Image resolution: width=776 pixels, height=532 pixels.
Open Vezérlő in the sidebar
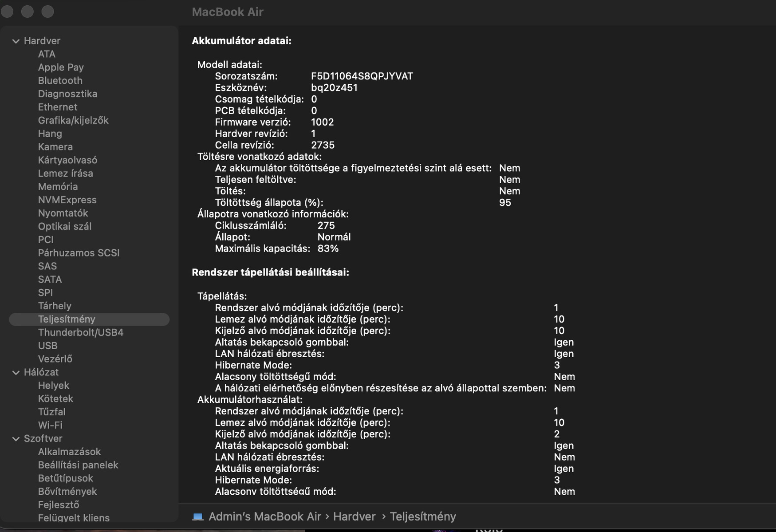click(55, 359)
